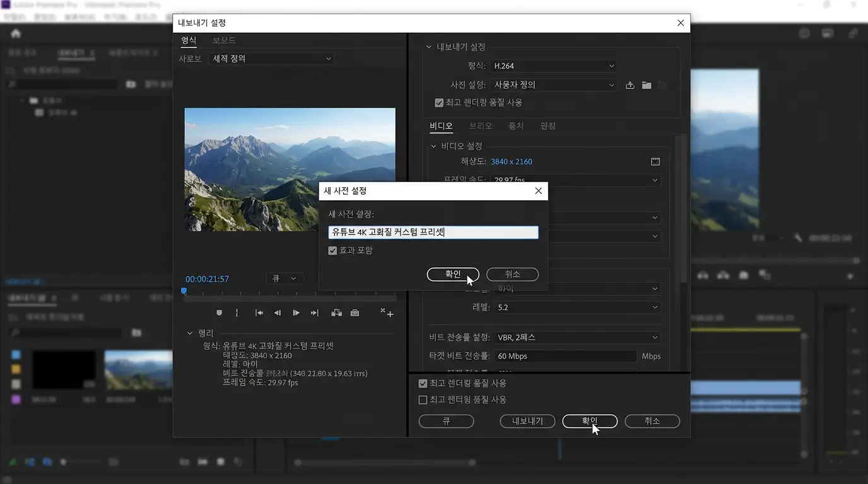Collapse the 내보내기 설정 section
The image size is (868, 484).
429,47
